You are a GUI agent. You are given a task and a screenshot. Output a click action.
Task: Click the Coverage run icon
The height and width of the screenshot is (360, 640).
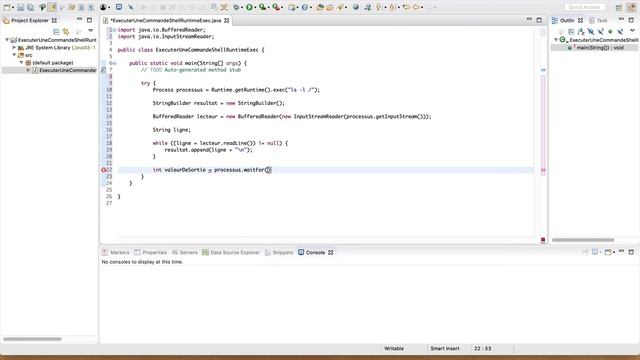[x=262, y=7]
